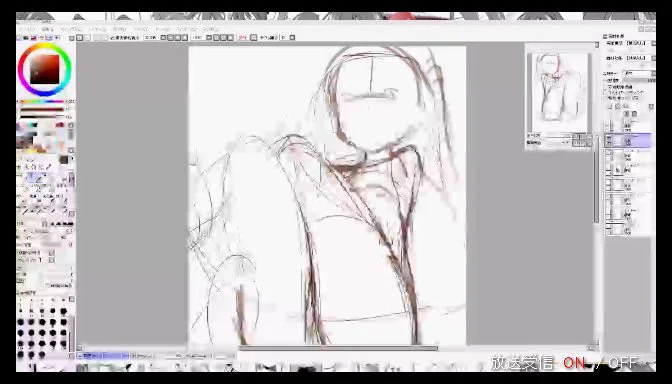Screen dimensions: 672x384
Task: Click the foreground color swatch
Action: [x=63, y=160]
